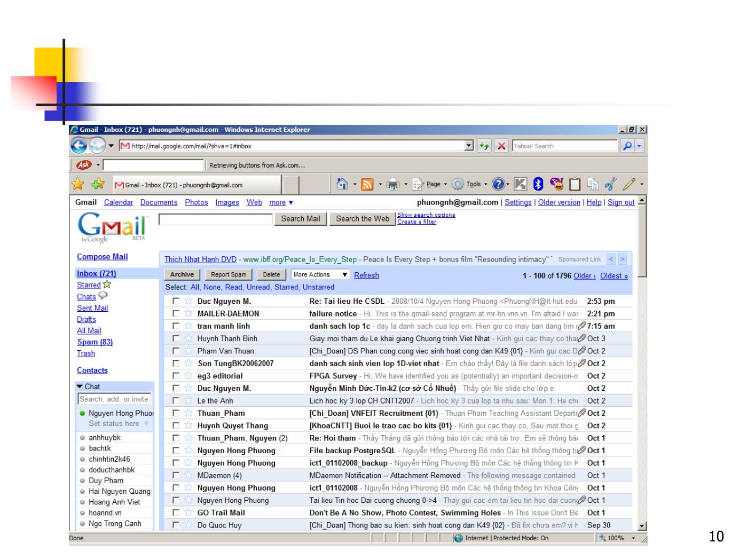Open the Tools toolbar menu
The height and width of the screenshot is (560, 747).
[469, 184]
